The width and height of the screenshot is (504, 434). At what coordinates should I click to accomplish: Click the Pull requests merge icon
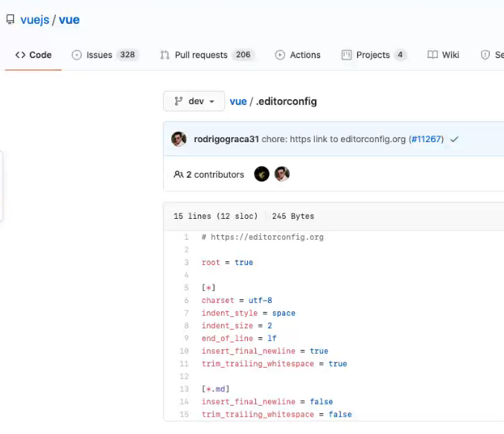point(165,55)
